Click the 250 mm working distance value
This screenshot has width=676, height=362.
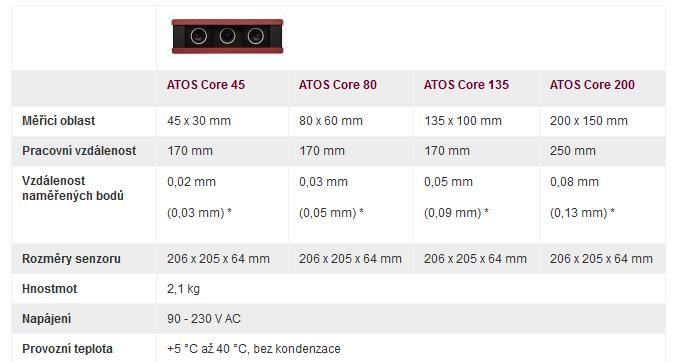(573, 151)
